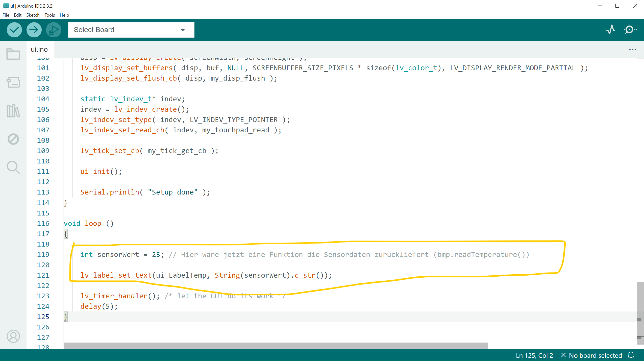
Task: Open the Boards Manager sidebar
Action: [13, 82]
